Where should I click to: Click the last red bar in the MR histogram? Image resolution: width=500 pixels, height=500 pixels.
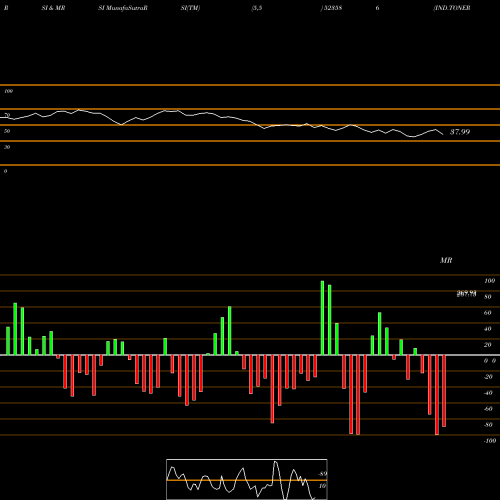tap(444, 391)
